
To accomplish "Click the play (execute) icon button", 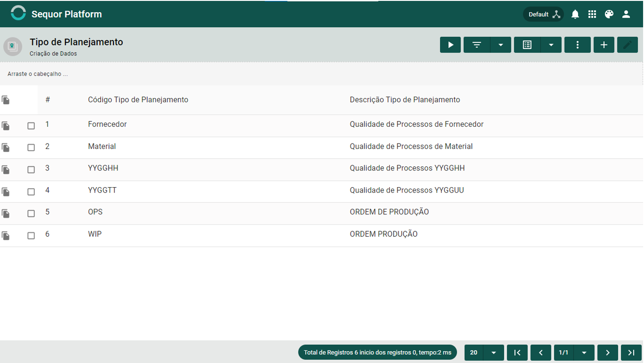I will [x=451, y=45].
